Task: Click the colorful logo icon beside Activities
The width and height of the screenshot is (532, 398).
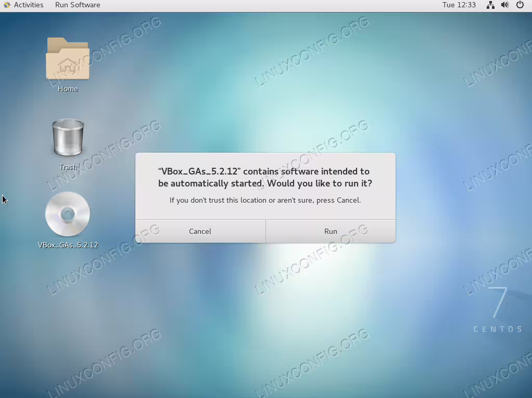Action: pos(7,5)
